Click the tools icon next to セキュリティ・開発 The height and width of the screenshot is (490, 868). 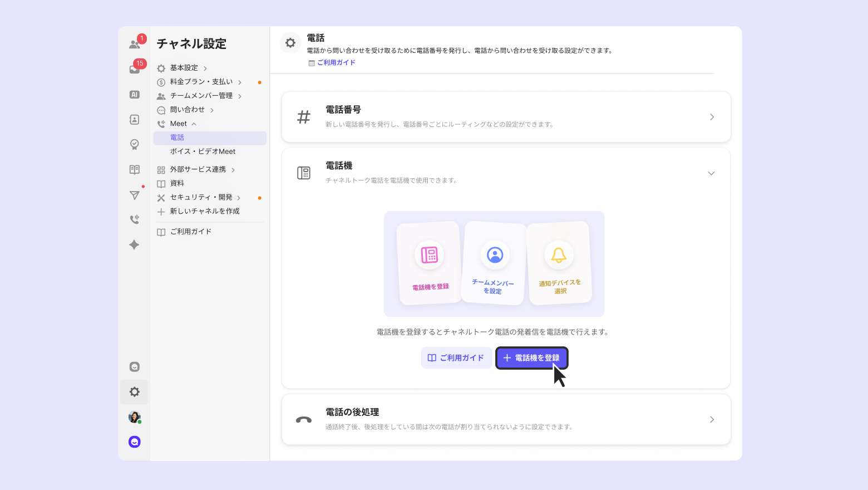click(x=161, y=198)
